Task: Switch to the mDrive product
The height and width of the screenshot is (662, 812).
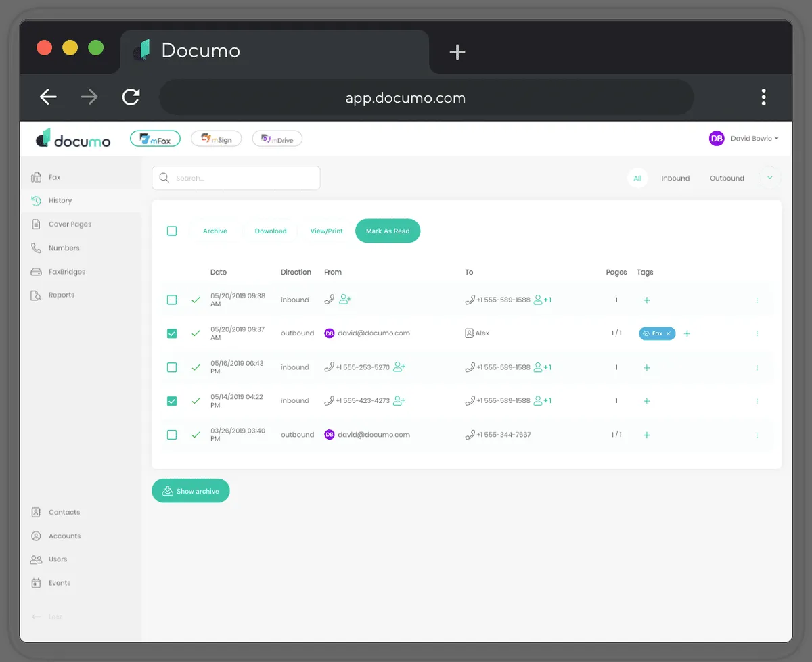Action: (277, 139)
